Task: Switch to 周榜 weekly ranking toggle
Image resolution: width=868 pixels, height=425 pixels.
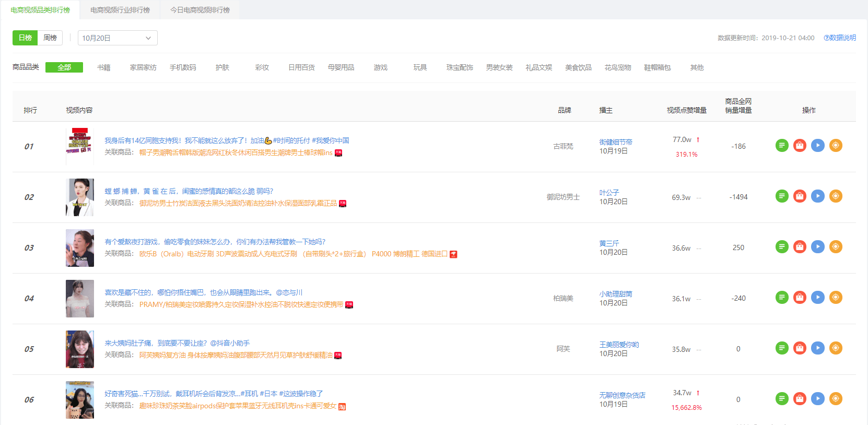Action: click(50, 38)
